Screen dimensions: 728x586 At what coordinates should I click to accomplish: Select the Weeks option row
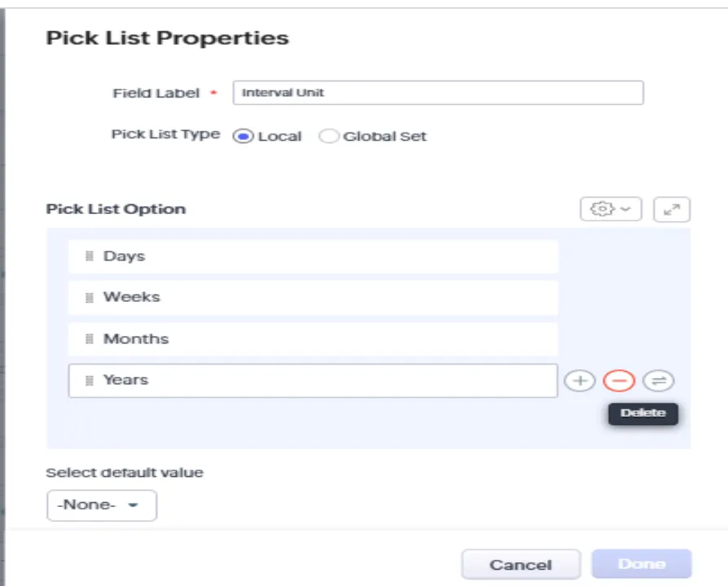click(x=313, y=297)
